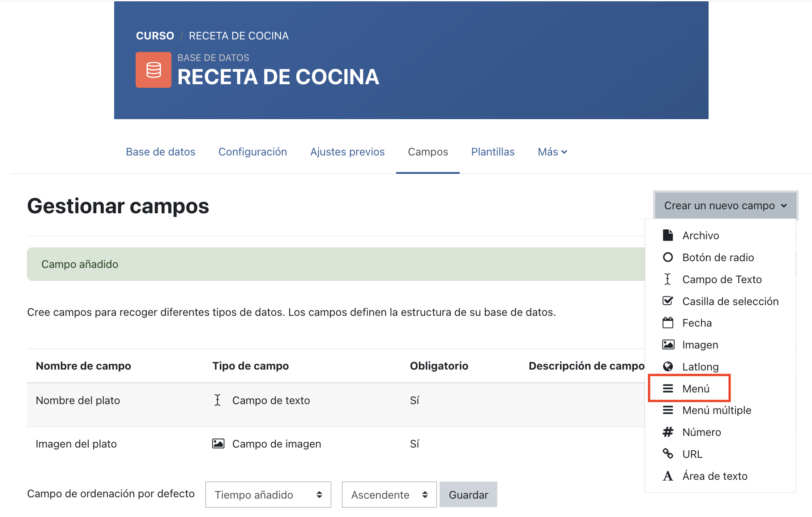Click the URL chain-link icon
Screen dimensions: 812x517
point(668,454)
